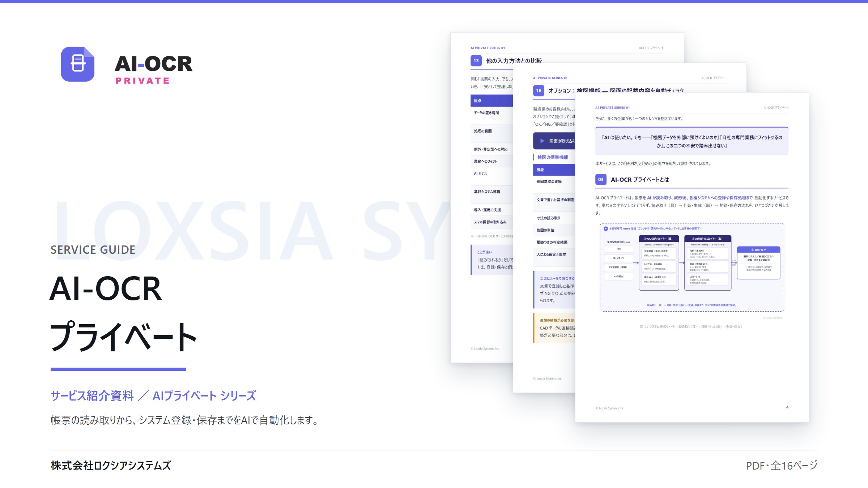The width and height of the screenshot is (868, 488).
Task: Click the shield icon in Azure diagram header
Action: (606, 229)
